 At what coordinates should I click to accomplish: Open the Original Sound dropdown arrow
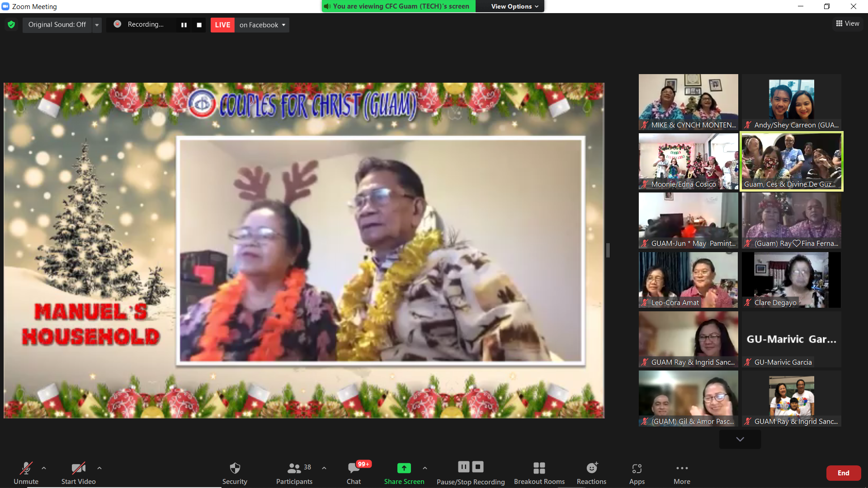pyautogui.click(x=97, y=25)
